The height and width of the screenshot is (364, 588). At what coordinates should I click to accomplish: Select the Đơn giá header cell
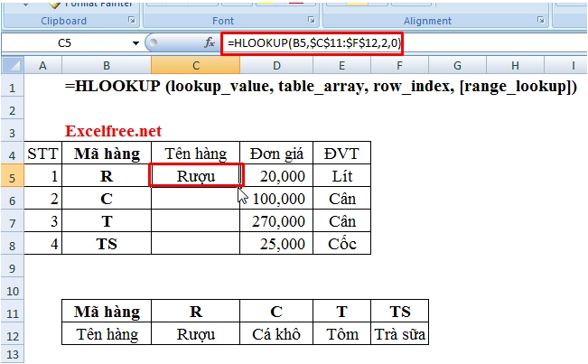tap(276, 153)
